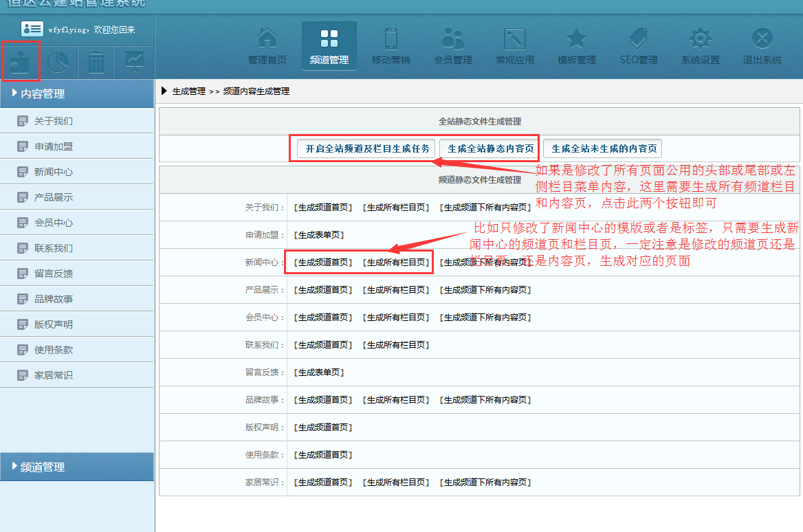Open 管理首页 from the top navigation
Screen dimensions: 803x532
pos(267,46)
